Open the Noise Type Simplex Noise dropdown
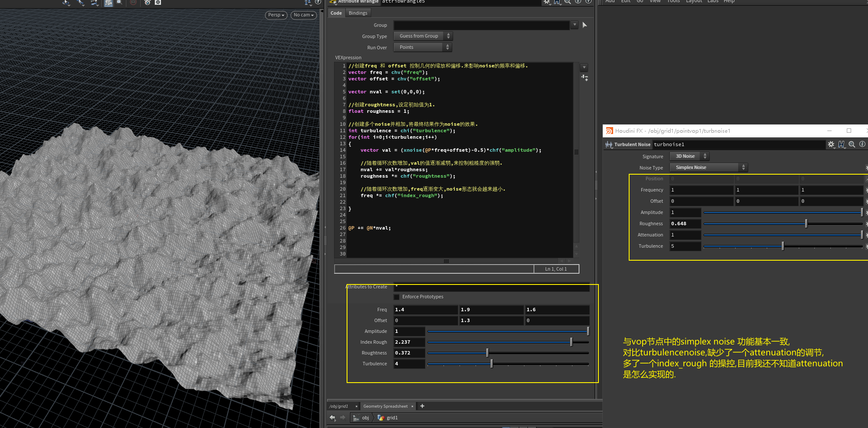 (708, 168)
